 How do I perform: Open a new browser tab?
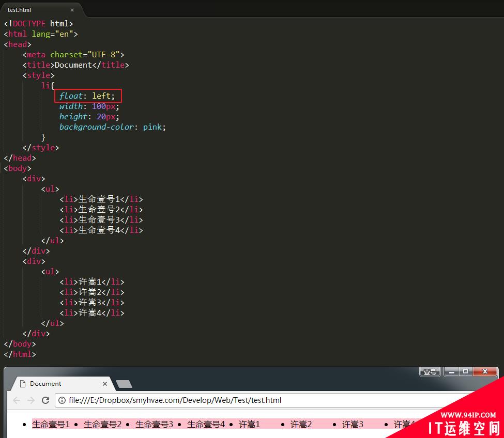(124, 384)
